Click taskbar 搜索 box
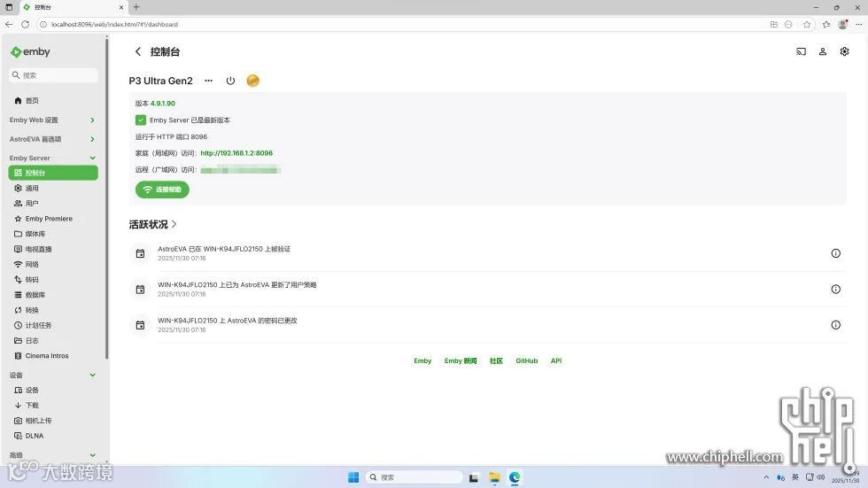This screenshot has height=488, width=868. click(415, 477)
